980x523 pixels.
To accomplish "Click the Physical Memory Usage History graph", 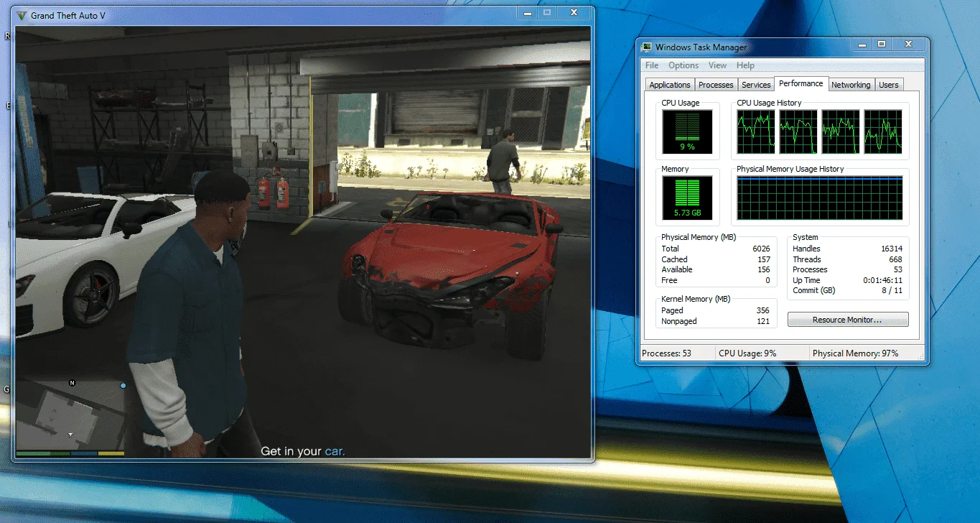I will click(820, 198).
